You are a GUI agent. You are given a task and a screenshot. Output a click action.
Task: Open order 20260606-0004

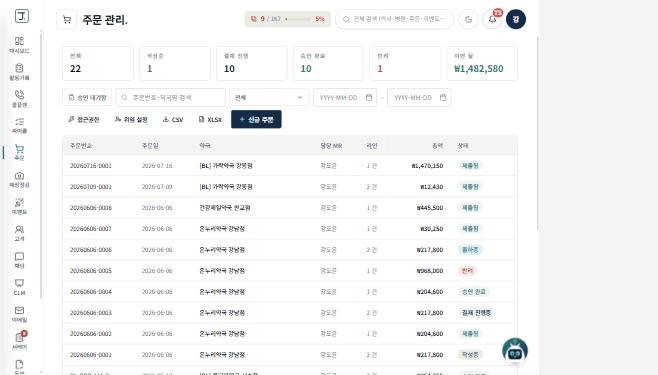pos(290,292)
